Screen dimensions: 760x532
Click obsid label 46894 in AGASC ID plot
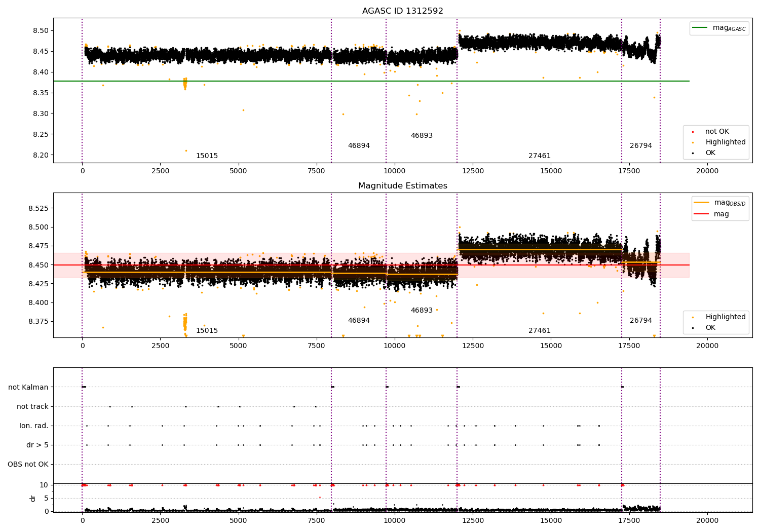[359, 145]
